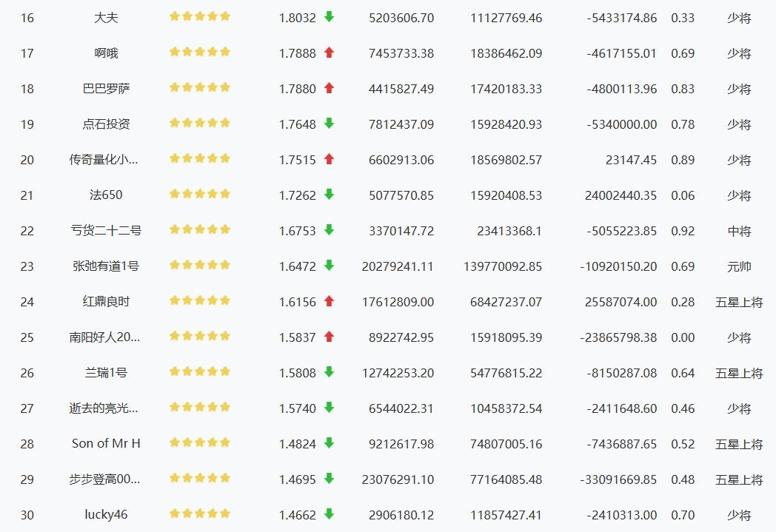Open the 传奇量化小... account entry
This screenshot has height=532, width=776.
[104, 160]
